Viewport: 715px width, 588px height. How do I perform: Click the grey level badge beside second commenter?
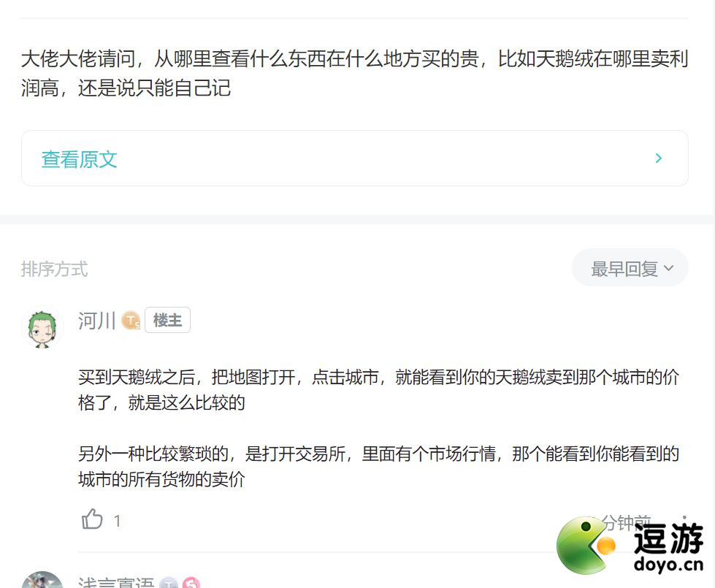coord(169,583)
